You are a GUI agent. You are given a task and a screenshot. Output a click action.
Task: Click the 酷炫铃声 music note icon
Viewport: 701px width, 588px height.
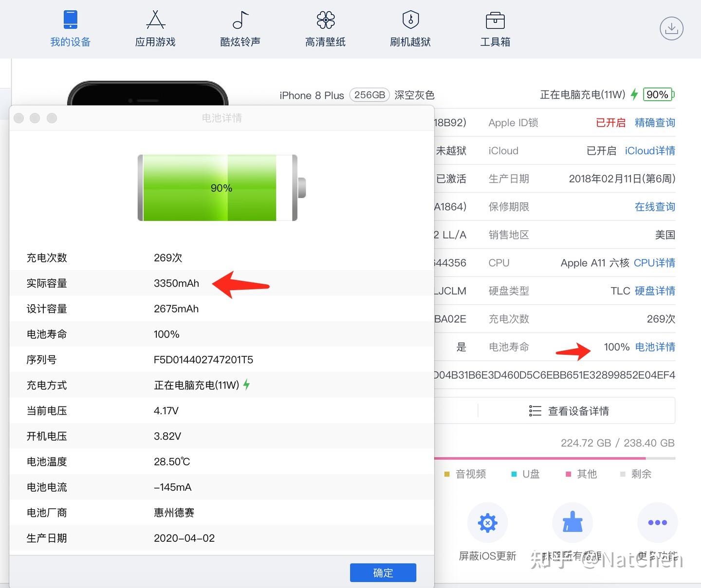pyautogui.click(x=240, y=20)
